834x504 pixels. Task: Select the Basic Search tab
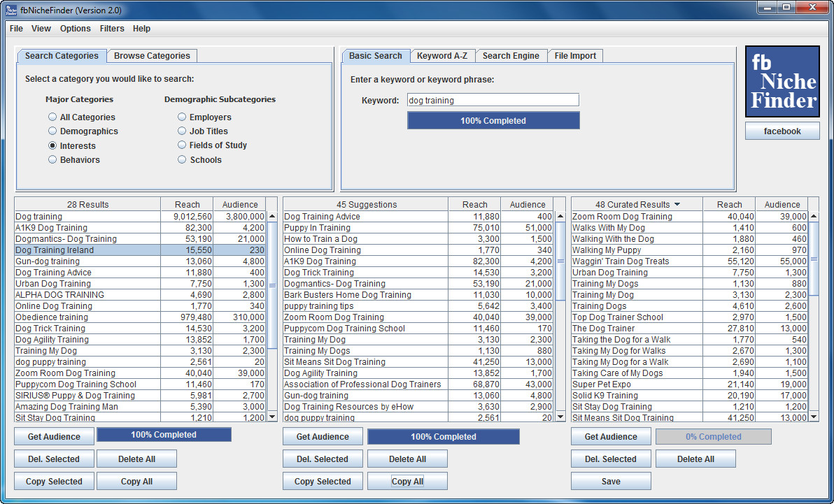point(376,56)
